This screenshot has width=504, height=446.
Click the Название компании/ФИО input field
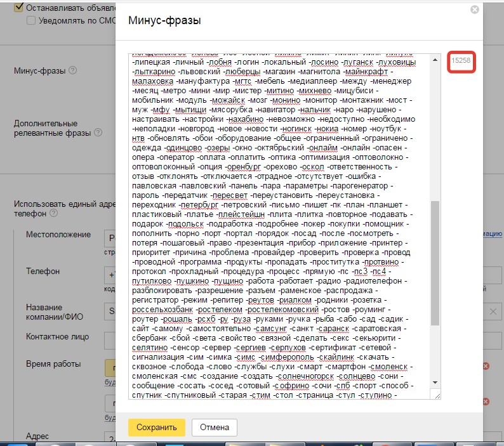110,312
